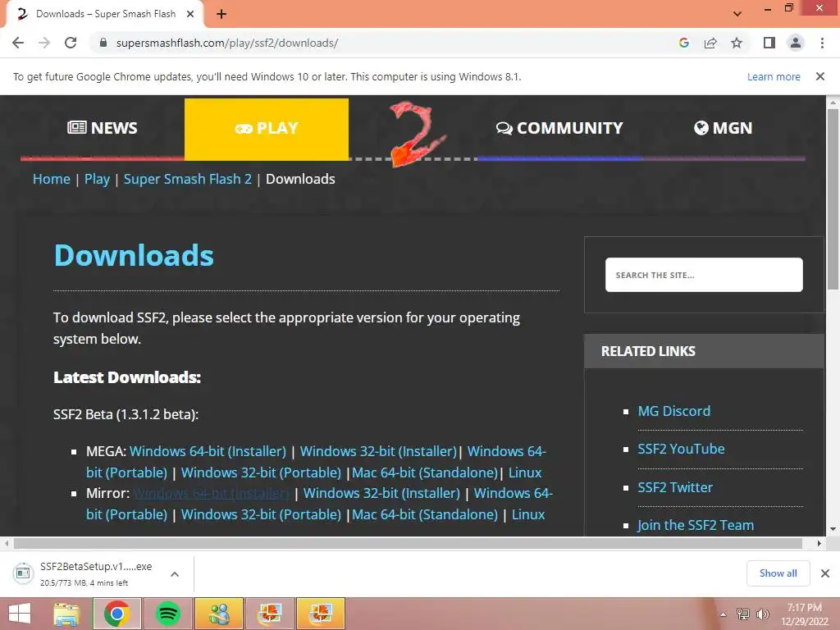This screenshot has height=630, width=840.
Task: Open Spotify from the taskbar
Action: (168, 614)
